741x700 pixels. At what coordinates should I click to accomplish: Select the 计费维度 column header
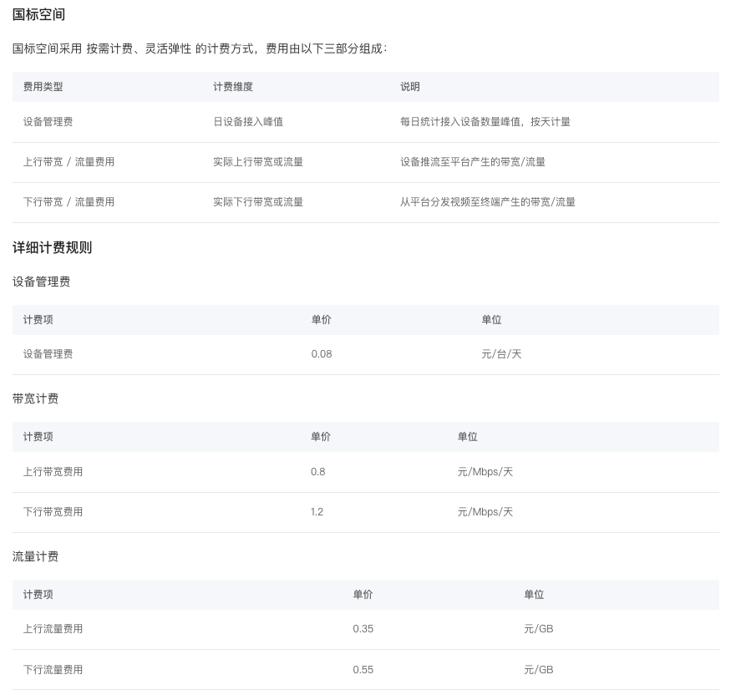coord(232,87)
